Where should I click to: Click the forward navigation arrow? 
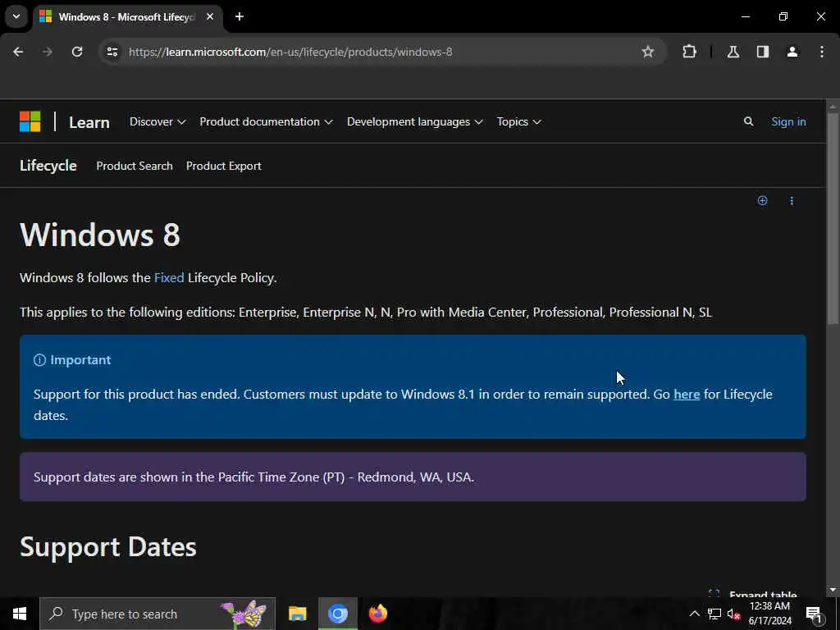pos(48,52)
